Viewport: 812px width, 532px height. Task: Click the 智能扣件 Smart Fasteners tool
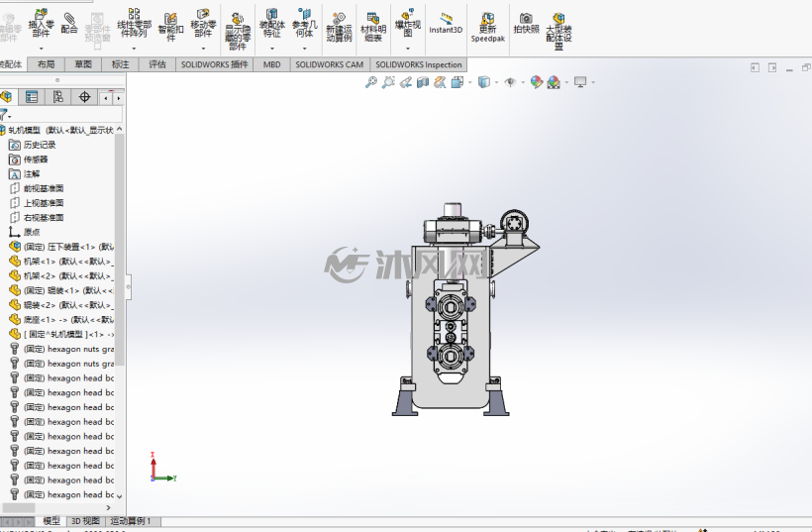(x=171, y=27)
